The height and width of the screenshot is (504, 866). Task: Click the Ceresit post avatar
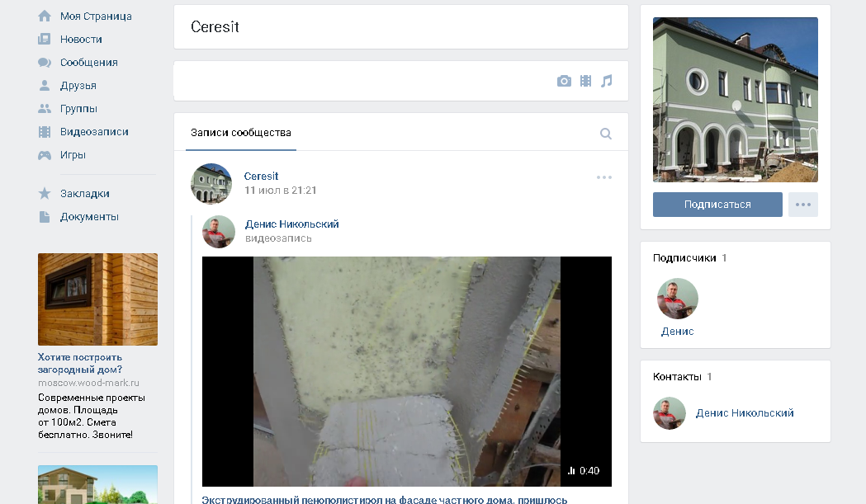tap(211, 184)
